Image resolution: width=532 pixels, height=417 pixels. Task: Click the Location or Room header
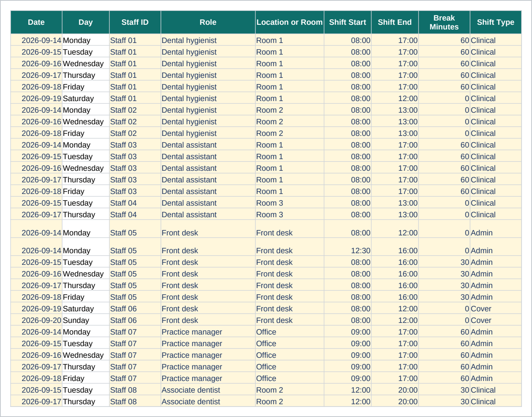coord(289,22)
